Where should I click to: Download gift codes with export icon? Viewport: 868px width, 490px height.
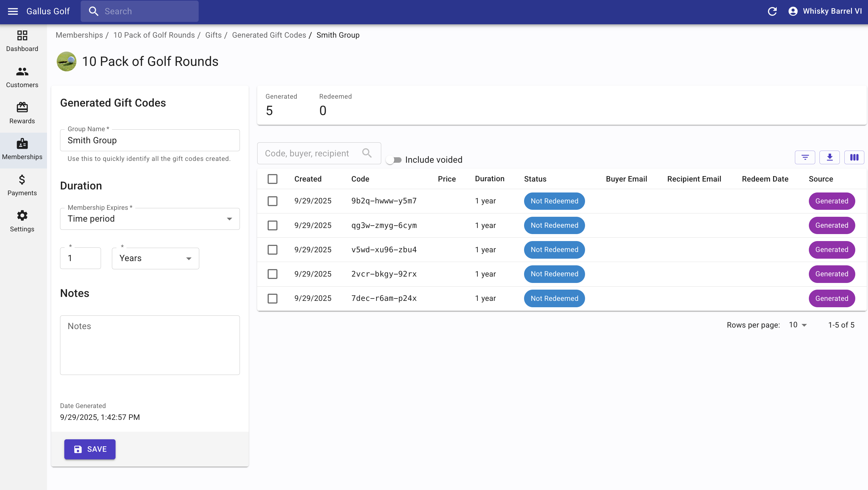click(829, 157)
